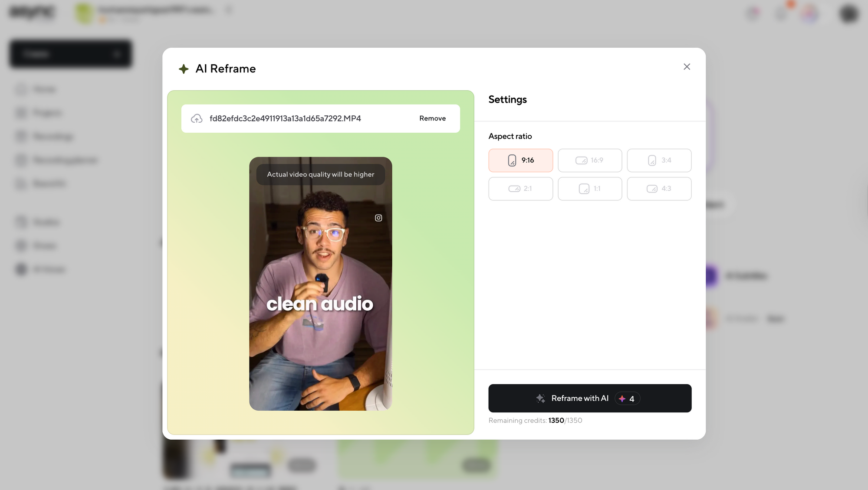Screen dimensions: 868x490
Task: Click the 1:1 square frame icon
Action: pos(584,189)
